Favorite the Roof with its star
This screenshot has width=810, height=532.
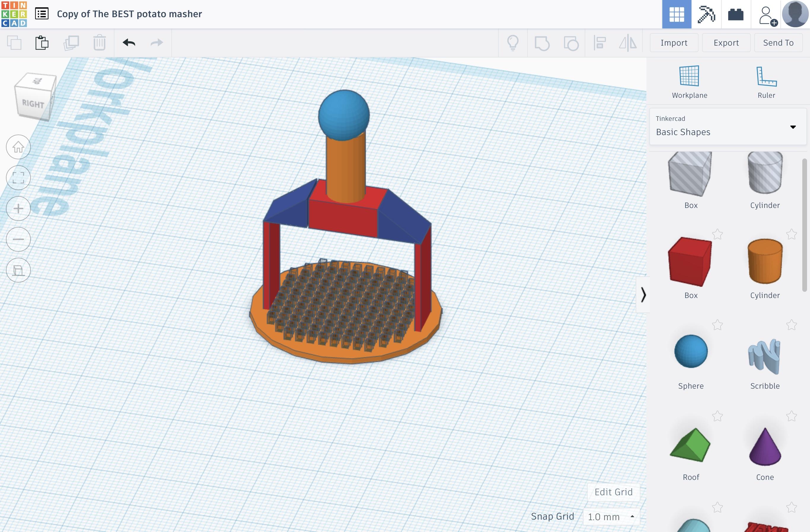[717, 416]
